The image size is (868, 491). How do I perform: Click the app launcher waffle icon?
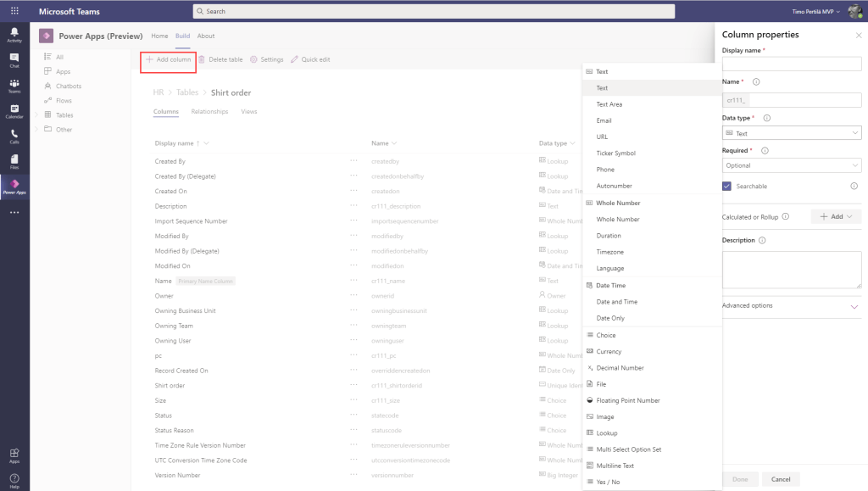coord(14,11)
